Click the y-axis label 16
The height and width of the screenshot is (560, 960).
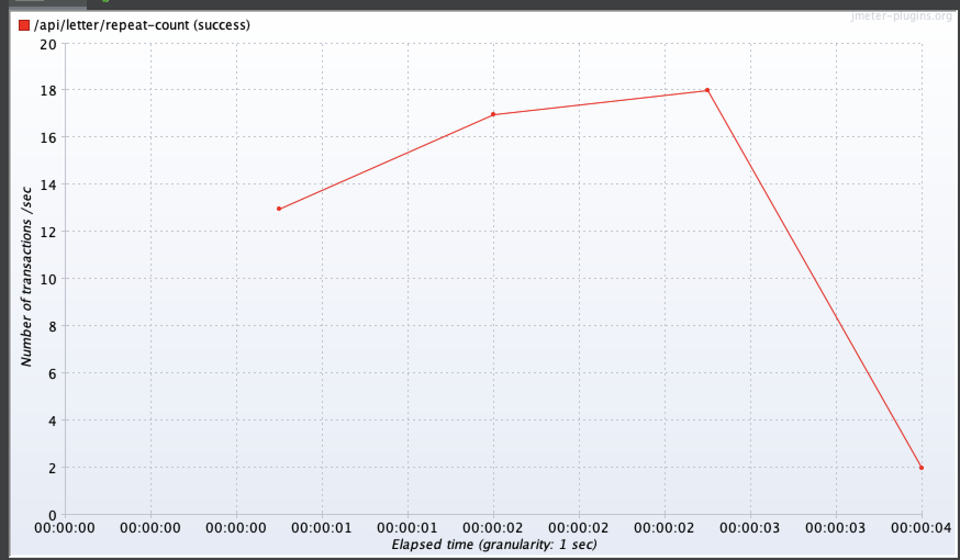point(48,138)
